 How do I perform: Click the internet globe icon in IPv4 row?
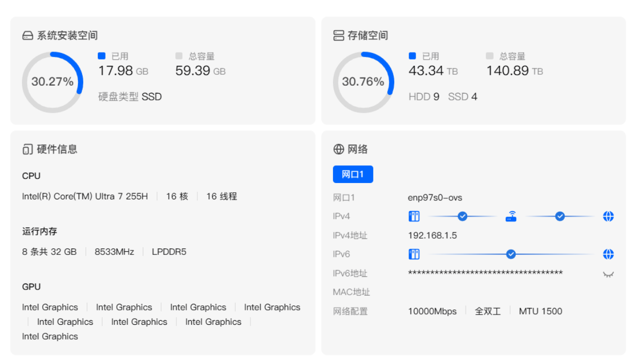click(608, 217)
